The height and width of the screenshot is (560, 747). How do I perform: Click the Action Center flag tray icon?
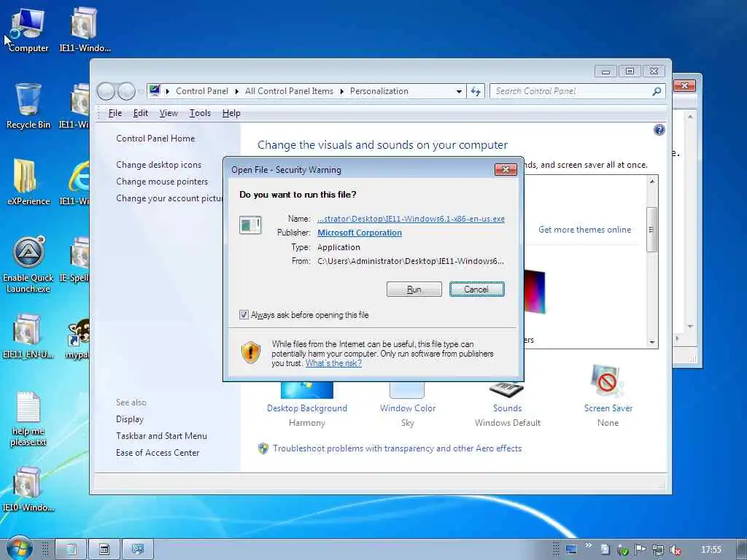[640, 550]
